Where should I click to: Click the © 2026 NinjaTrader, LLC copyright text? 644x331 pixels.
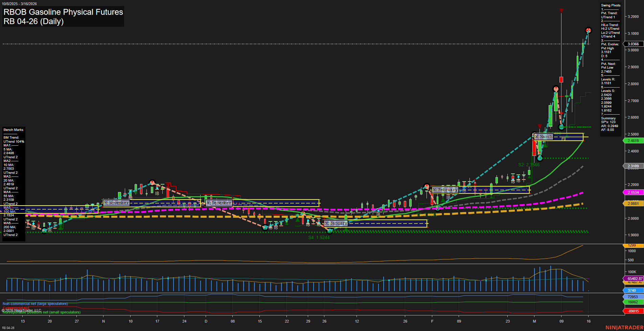tap(21, 310)
